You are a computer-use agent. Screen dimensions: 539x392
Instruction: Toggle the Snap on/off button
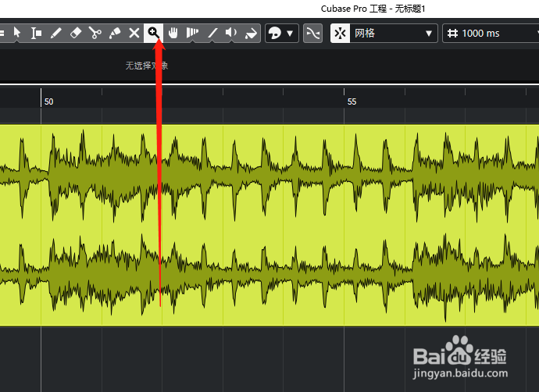click(340, 33)
